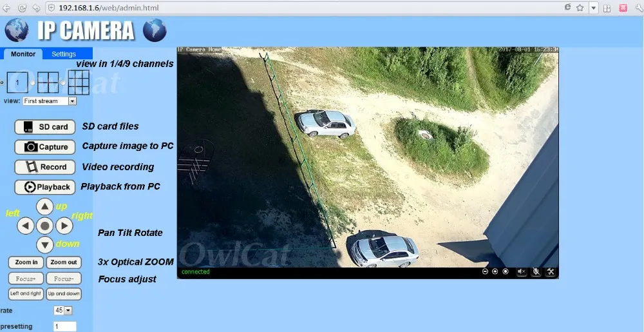Click the URL address field 192.168.1.6
644x332 pixels.
[x=304, y=8]
